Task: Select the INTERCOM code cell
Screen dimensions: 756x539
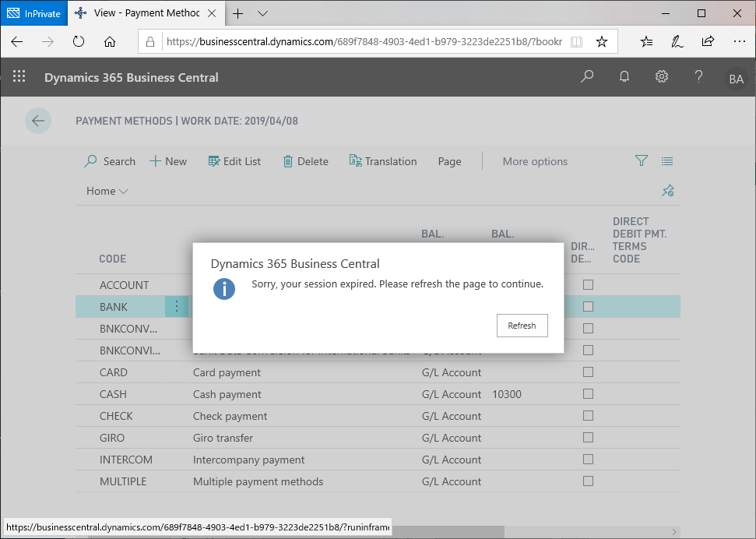Action: pos(126,460)
